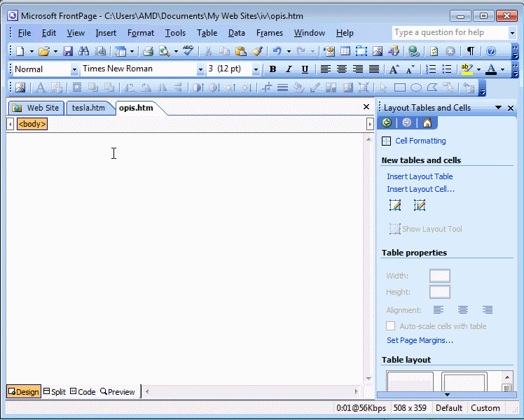Toggle Bold formatting
524x420 pixels.
click(x=273, y=69)
